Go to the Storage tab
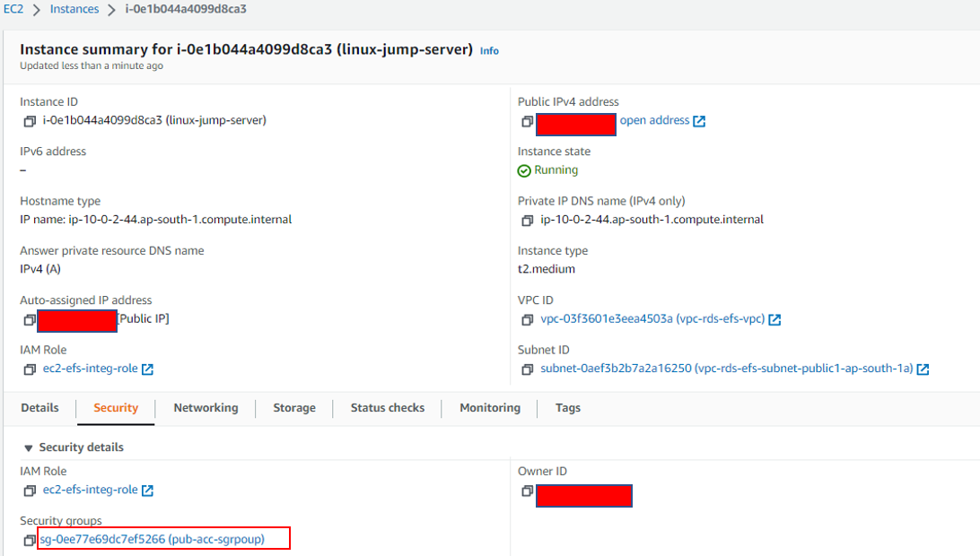Viewport: 980px width, 556px height. pyautogui.click(x=294, y=408)
